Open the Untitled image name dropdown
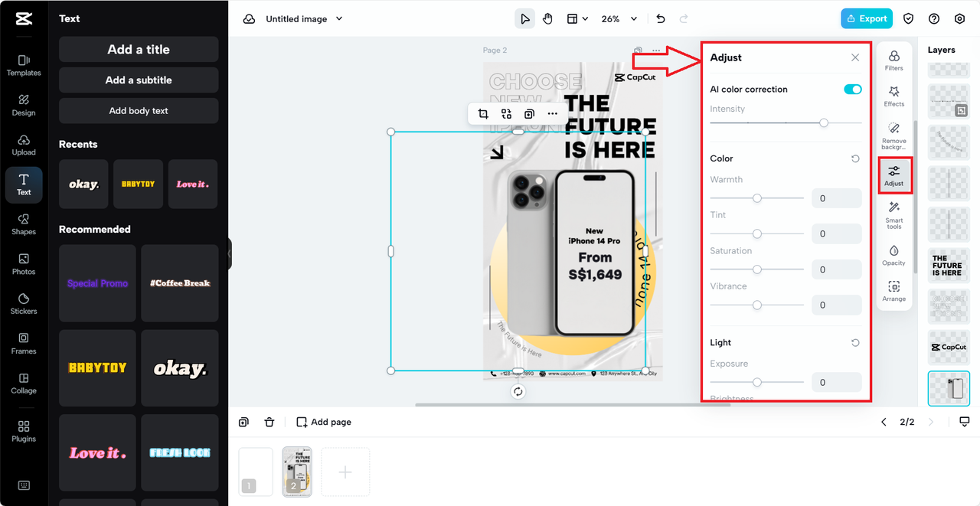This screenshot has height=506, width=980. 304,19
